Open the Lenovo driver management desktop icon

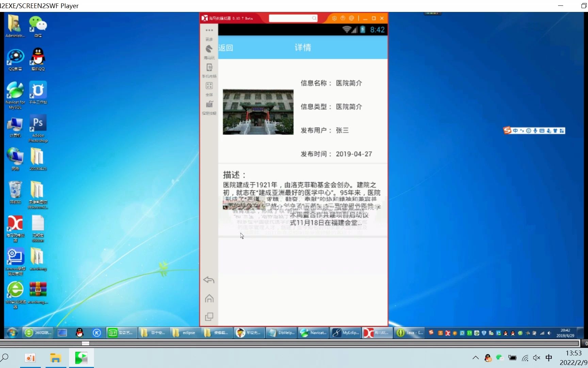point(15,262)
